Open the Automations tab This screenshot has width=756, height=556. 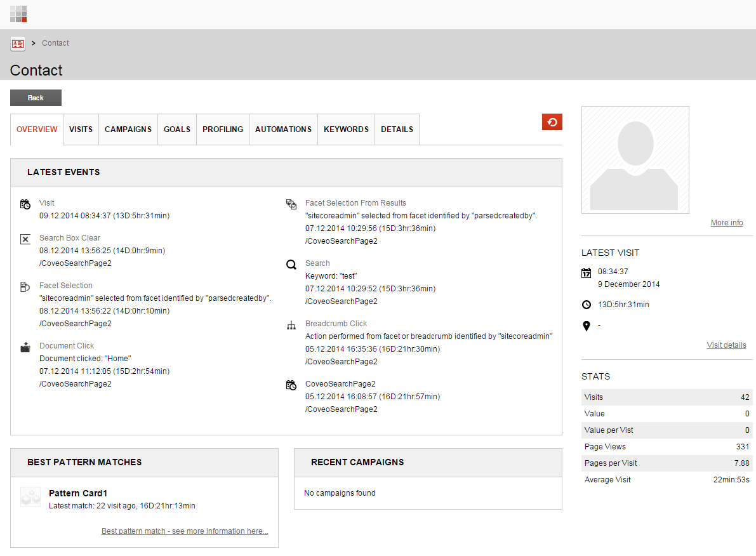(283, 129)
